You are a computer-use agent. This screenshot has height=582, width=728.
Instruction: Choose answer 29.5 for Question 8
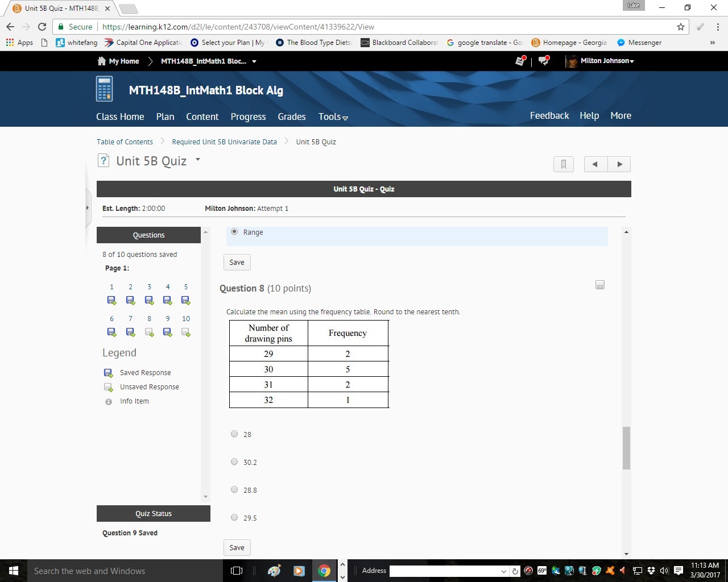(234, 517)
